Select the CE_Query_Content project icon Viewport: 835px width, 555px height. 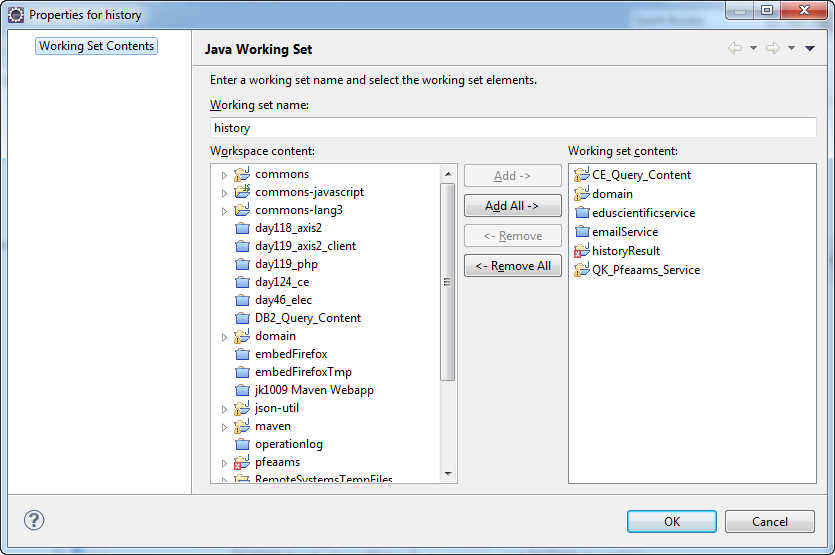(x=582, y=175)
